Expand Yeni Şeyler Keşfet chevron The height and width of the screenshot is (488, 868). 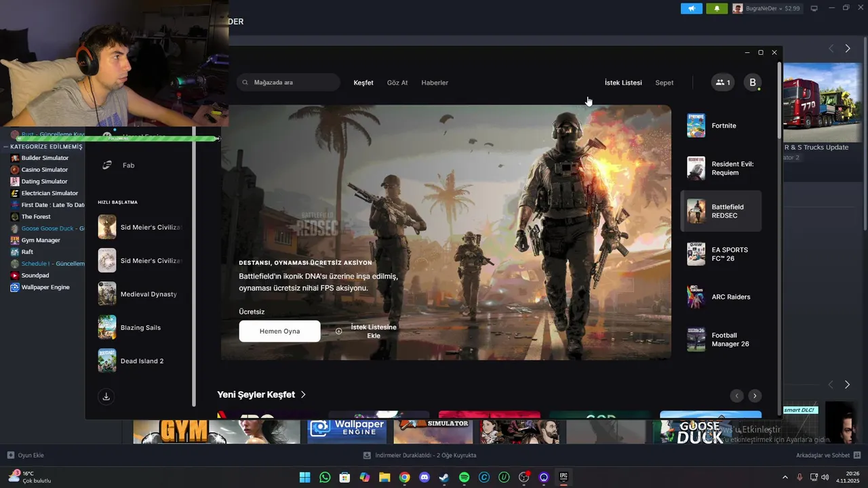coord(303,394)
